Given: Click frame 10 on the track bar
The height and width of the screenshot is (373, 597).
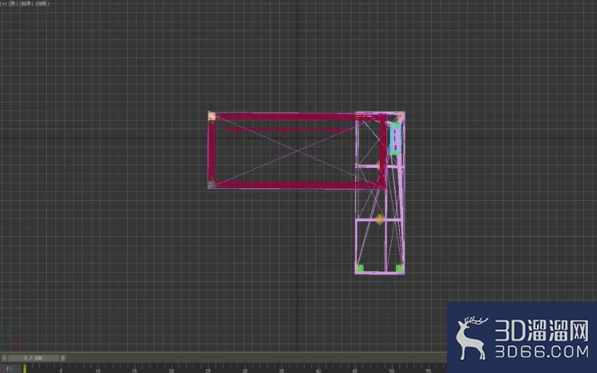Looking at the screenshot, I should 98,370.
